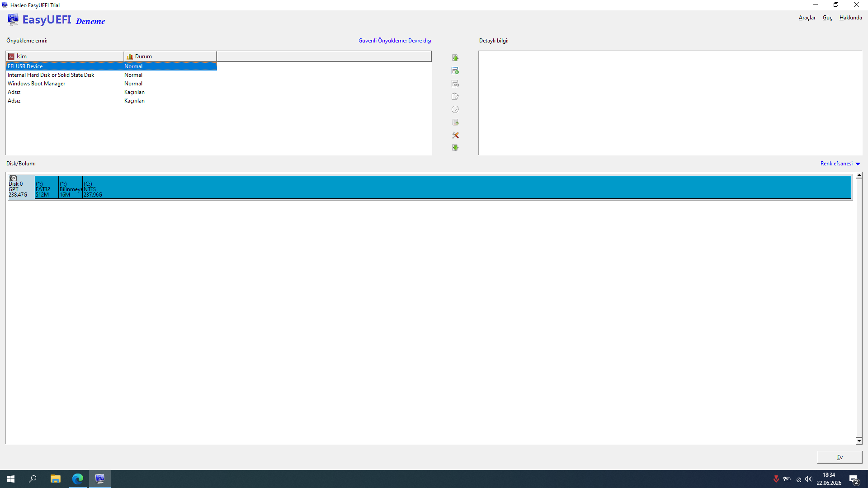Screen dimensions: 868x488
Task: Click the disk panel scrollbar down arrow
Action: (859, 441)
